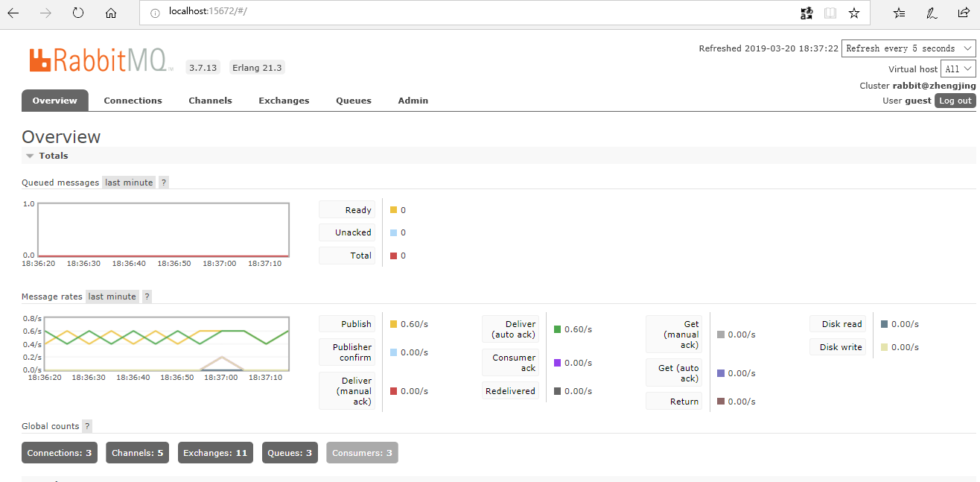Open the Admin tab
980x482 pixels.
tap(413, 101)
